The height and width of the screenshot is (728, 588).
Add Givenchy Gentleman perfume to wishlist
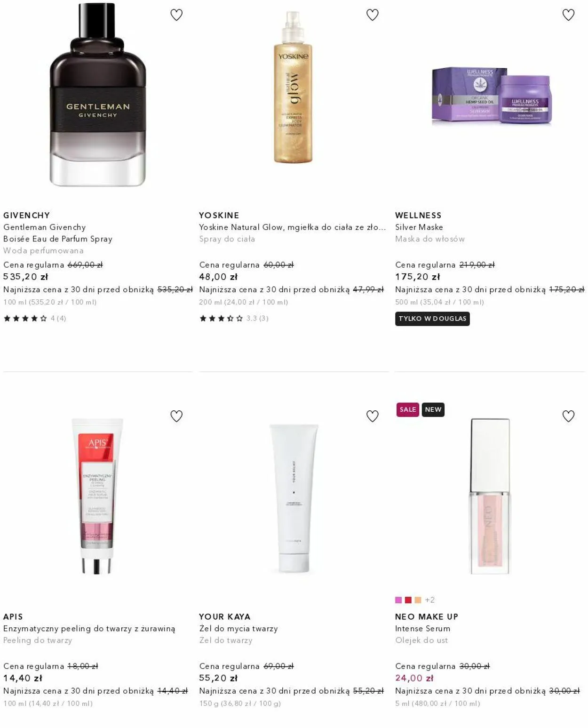[x=176, y=15]
